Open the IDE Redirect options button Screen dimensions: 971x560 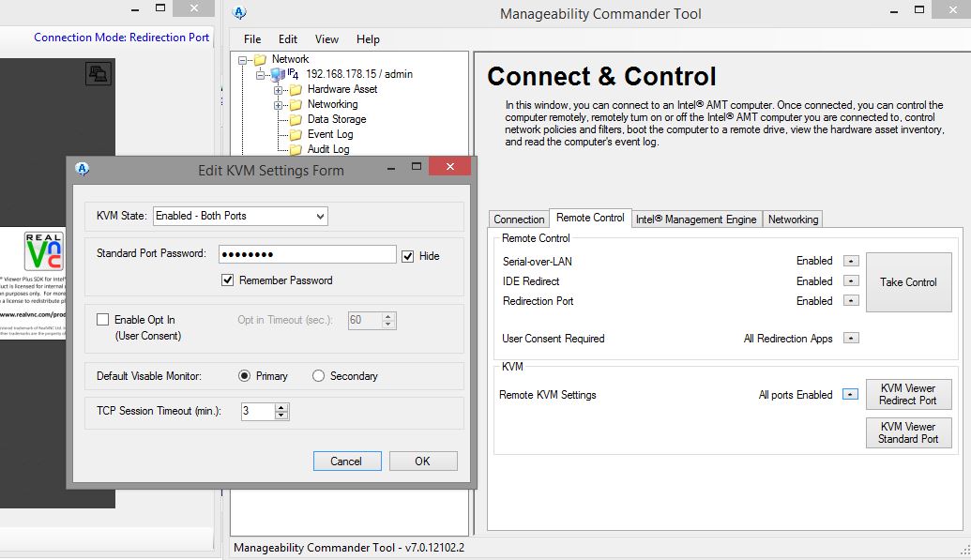click(852, 280)
